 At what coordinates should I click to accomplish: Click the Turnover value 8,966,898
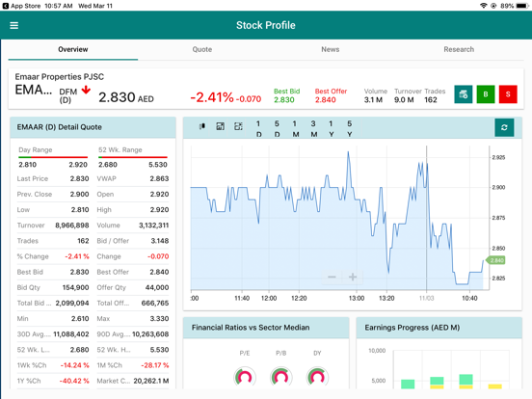72,226
